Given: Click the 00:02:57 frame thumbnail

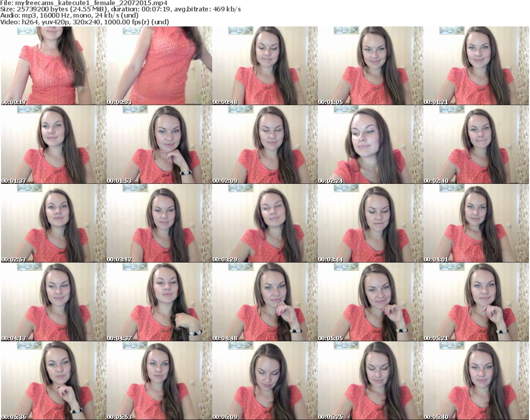Looking at the screenshot, I should pyautogui.click(x=53, y=223).
